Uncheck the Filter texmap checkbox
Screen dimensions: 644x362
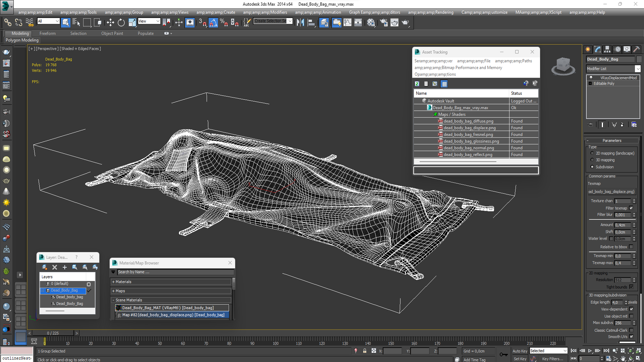pos(631,208)
